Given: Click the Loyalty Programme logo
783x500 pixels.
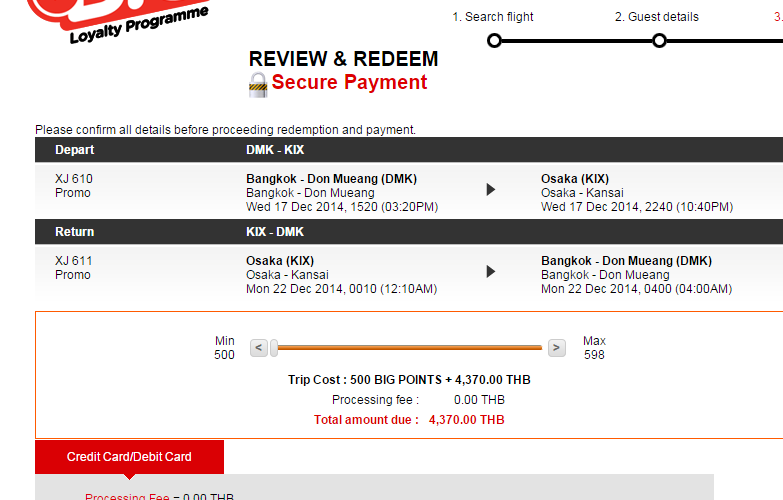Looking at the screenshot, I should click(119, 21).
